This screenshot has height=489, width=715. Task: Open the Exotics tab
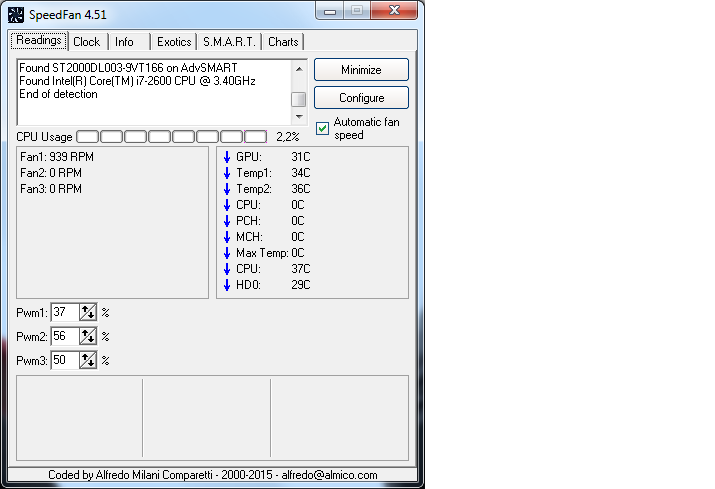point(174,42)
